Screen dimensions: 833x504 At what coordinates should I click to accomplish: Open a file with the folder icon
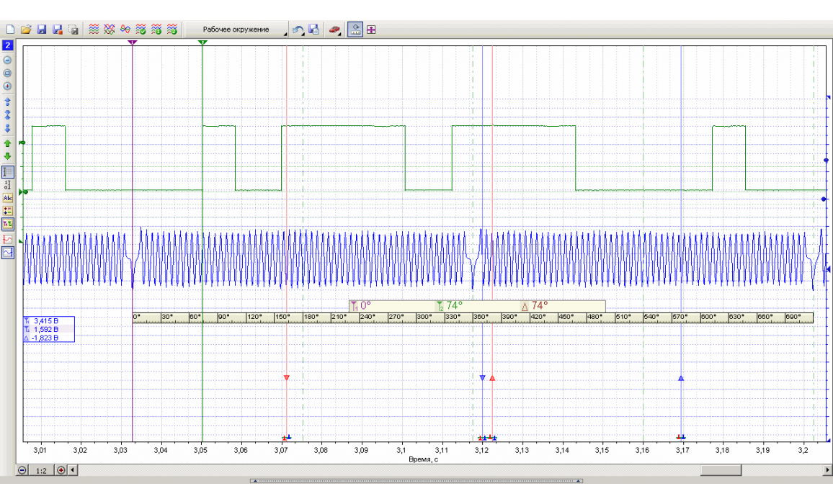[x=25, y=30]
